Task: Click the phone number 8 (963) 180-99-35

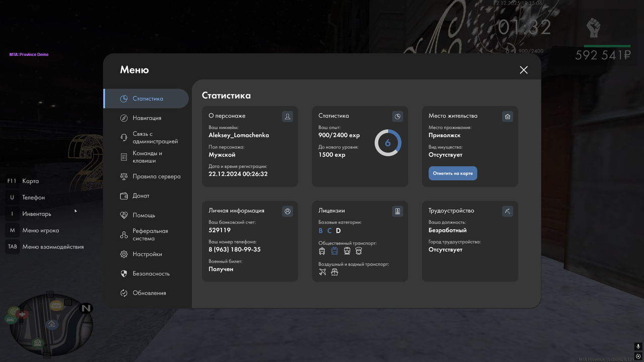Action: (234, 249)
